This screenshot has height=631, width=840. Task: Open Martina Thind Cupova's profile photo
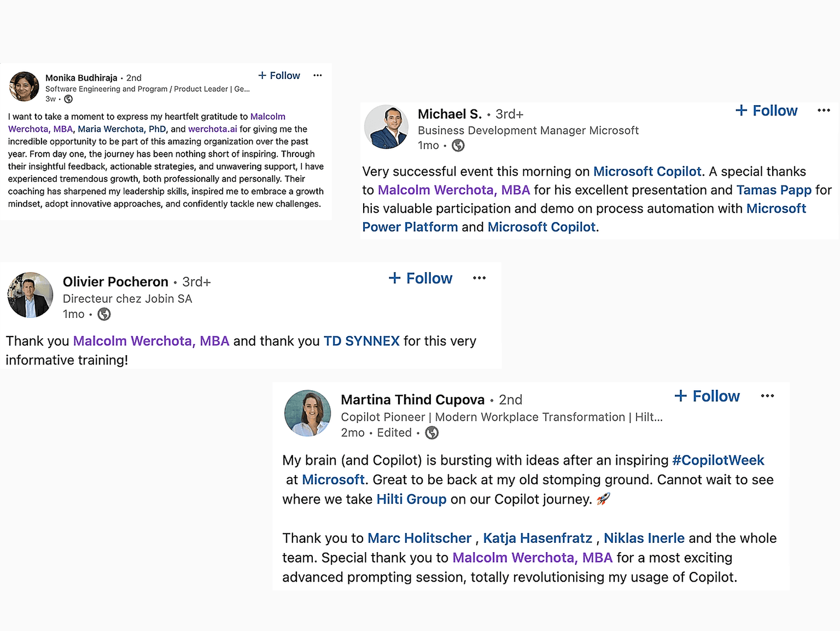tap(308, 413)
